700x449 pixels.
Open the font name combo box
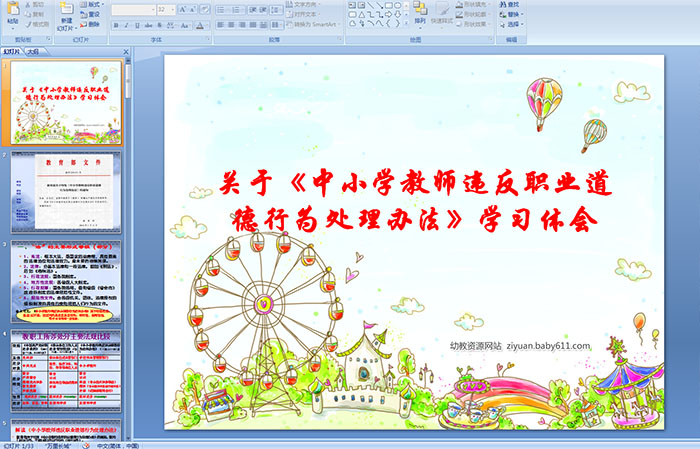(133, 9)
